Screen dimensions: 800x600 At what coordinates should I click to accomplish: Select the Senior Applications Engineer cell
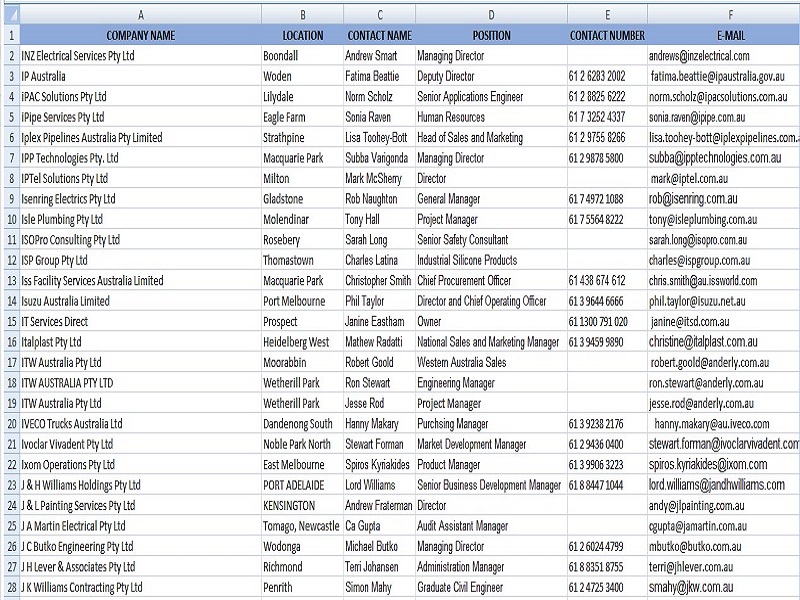[x=491, y=96]
